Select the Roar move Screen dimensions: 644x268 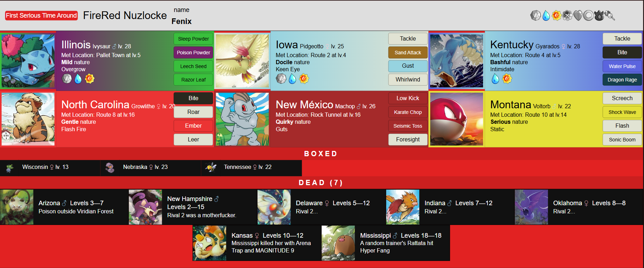pos(194,112)
